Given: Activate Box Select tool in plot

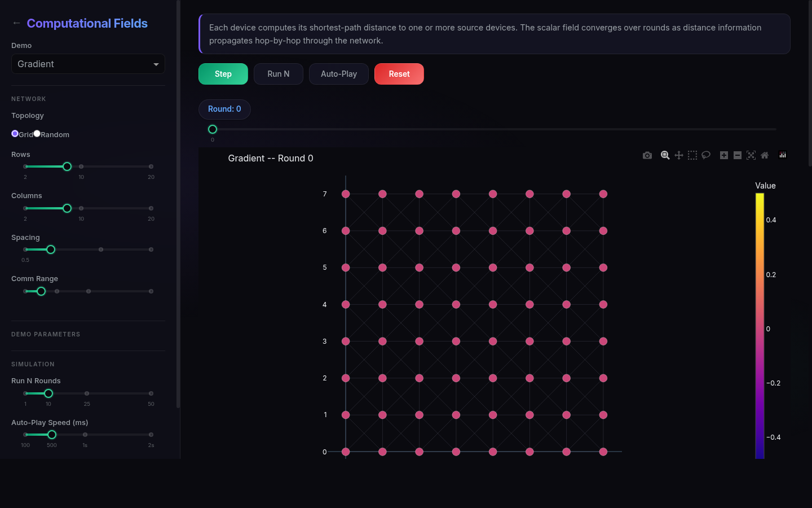Looking at the screenshot, I should tap(692, 155).
